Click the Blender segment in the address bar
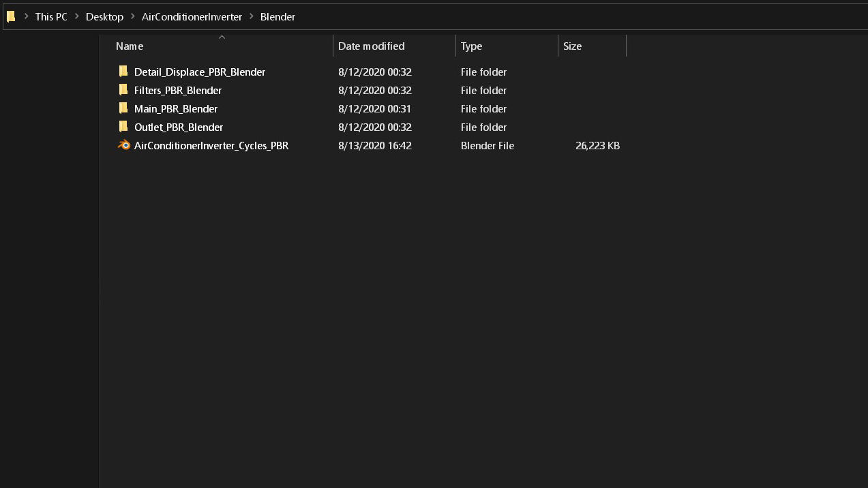This screenshot has width=868, height=488. point(278,16)
